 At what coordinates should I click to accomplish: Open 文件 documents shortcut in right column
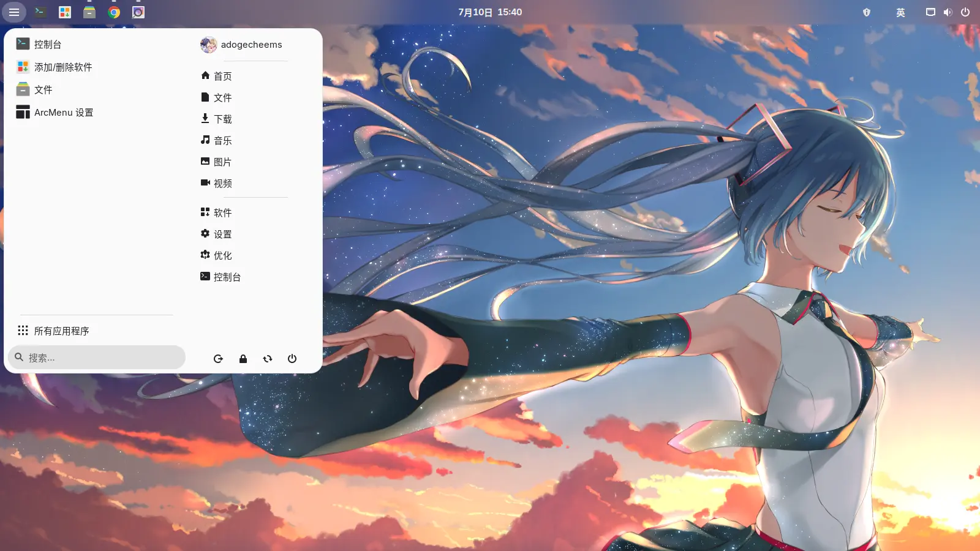click(255, 97)
